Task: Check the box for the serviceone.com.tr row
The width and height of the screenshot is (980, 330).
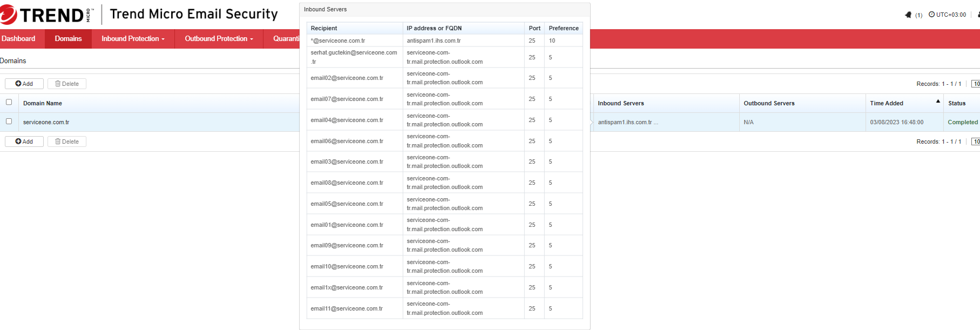Action: (9, 122)
